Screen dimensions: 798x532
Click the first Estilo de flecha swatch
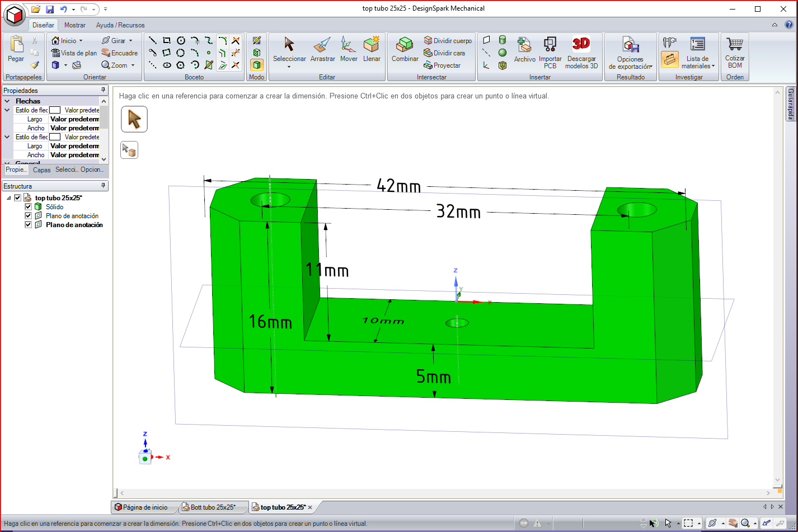pos(55,110)
